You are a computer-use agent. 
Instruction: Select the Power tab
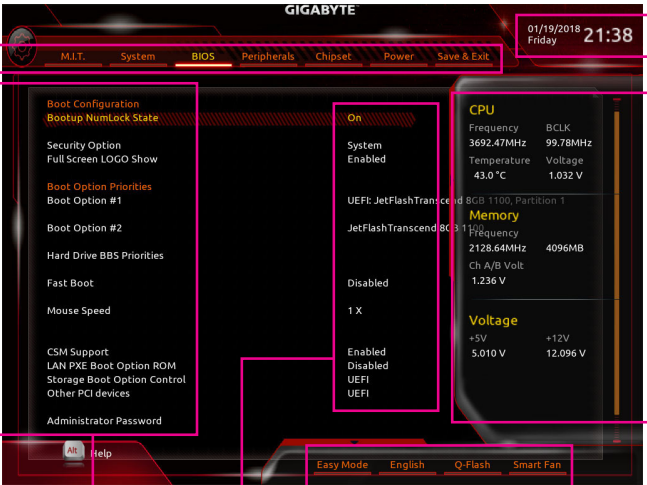tap(398, 57)
